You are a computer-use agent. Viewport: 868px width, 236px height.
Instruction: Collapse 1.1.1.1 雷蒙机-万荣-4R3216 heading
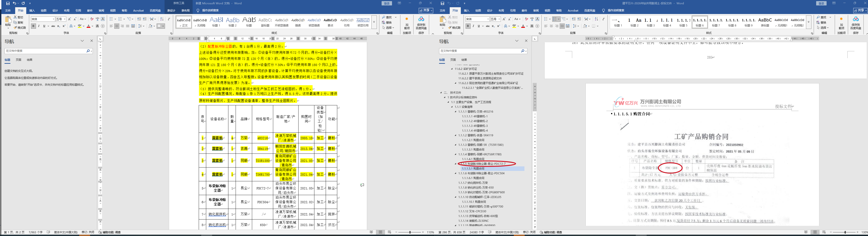tap(456, 111)
